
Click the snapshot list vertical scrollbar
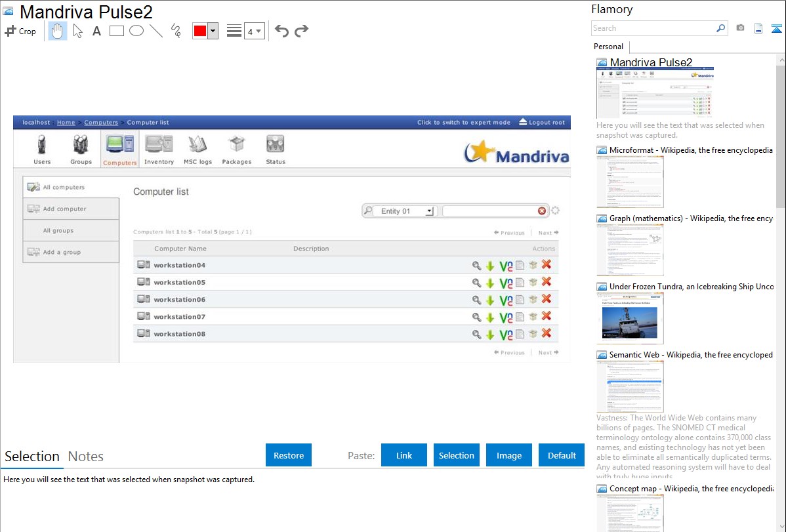[781, 135]
